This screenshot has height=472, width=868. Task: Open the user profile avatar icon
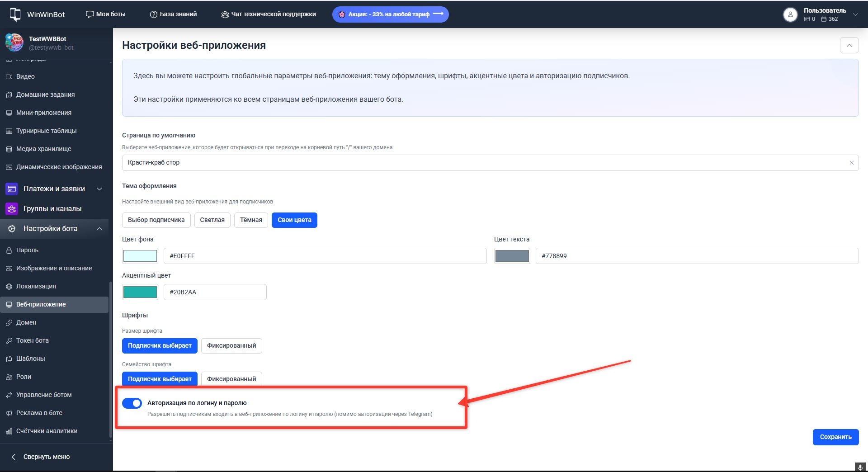point(790,14)
